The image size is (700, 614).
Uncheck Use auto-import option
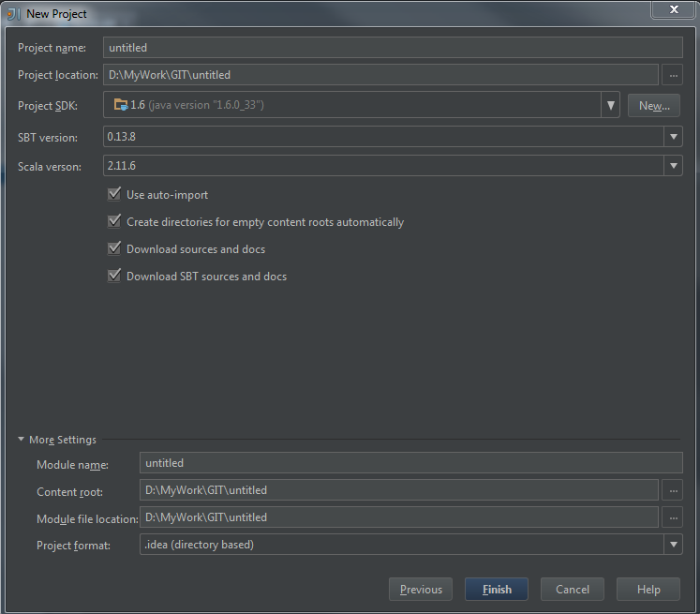[x=114, y=195]
